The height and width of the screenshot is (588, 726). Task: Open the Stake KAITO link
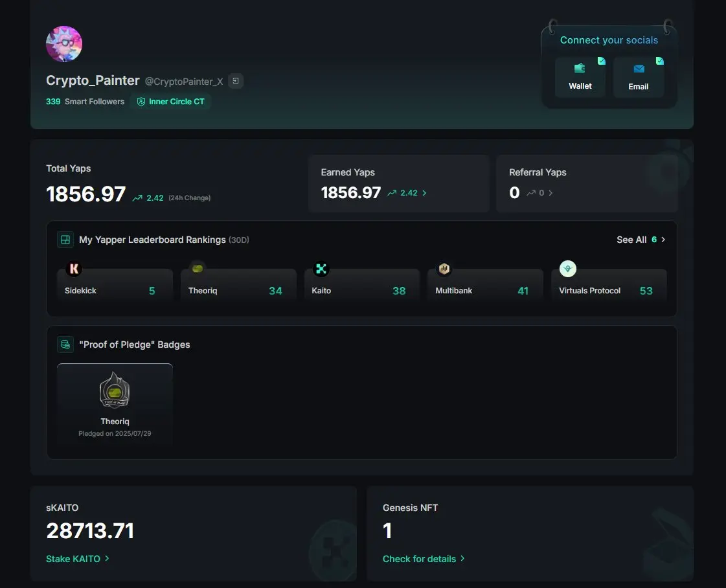pyautogui.click(x=77, y=559)
